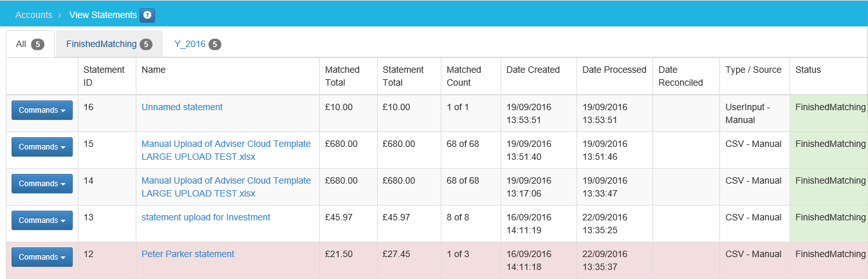Click the Statement ID column header
The height and width of the screenshot is (279, 868).
click(104, 75)
